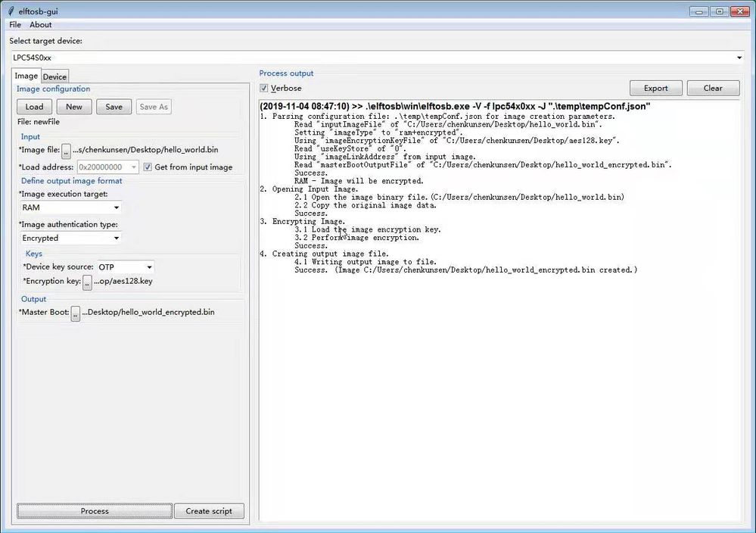Click the ...op/aes128.key path text
756x533 pixels.
[x=123, y=281]
